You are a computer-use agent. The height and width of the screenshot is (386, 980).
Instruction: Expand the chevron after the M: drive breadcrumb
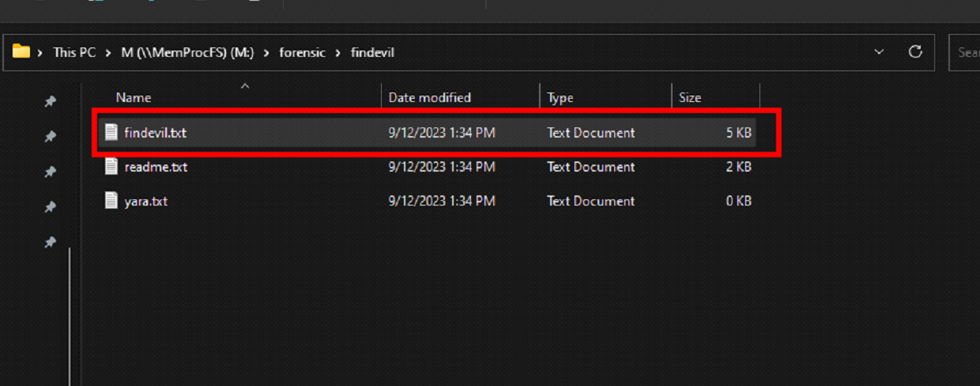click(x=267, y=53)
